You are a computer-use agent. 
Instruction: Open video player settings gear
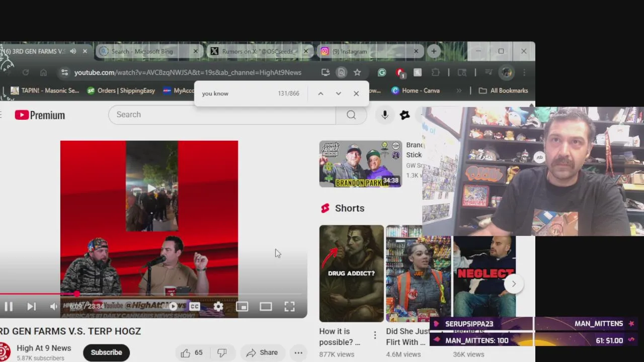click(x=218, y=306)
